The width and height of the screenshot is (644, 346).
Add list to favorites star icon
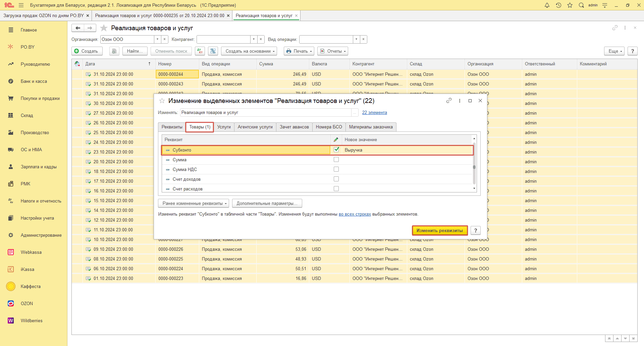click(x=104, y=28)
